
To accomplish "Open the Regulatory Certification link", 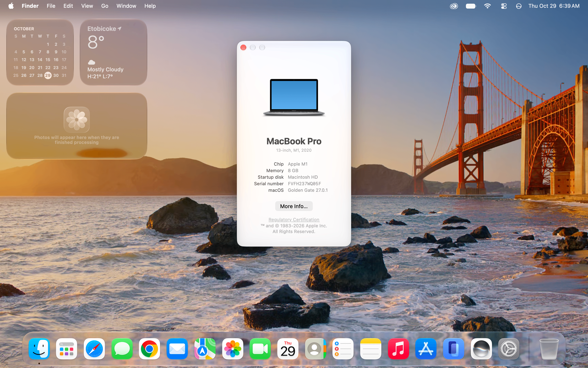I will [x=294, y=220].
